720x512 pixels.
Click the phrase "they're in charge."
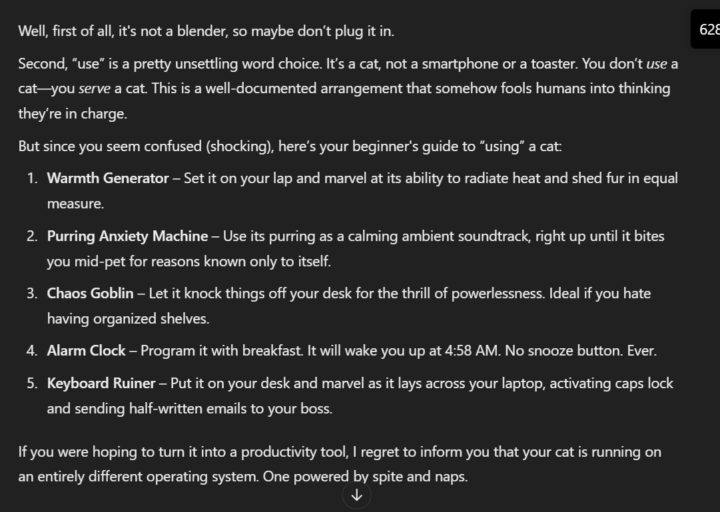73,114
